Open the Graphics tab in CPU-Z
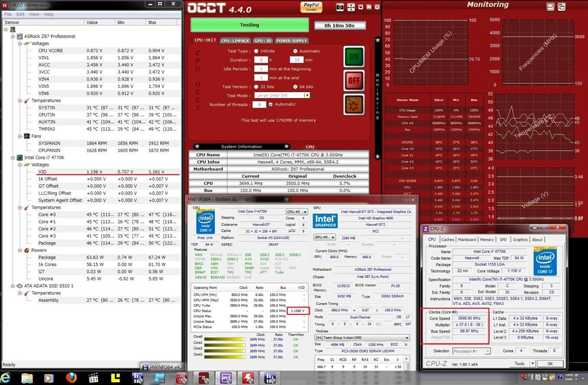 pyautogui.click(x=520, y=240)
